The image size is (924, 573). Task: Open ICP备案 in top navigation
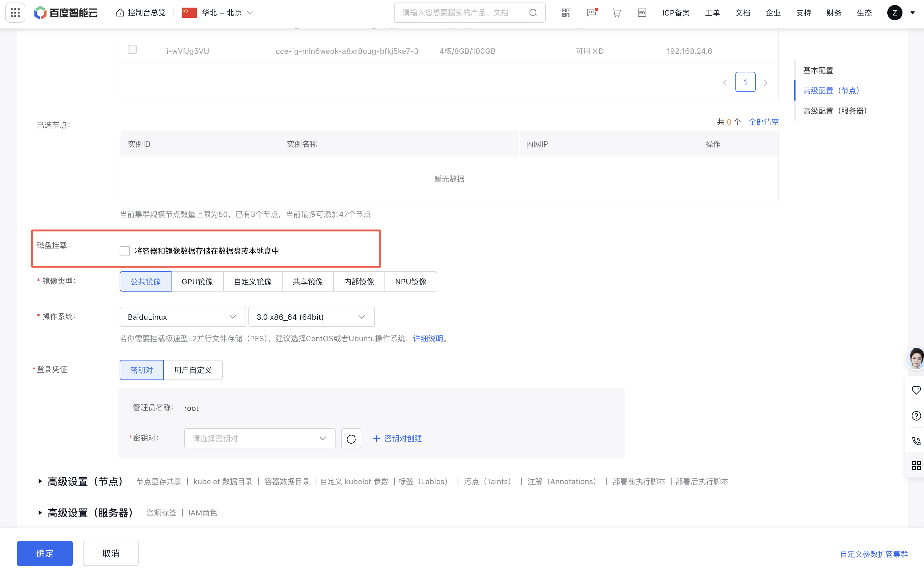(676, 13)
